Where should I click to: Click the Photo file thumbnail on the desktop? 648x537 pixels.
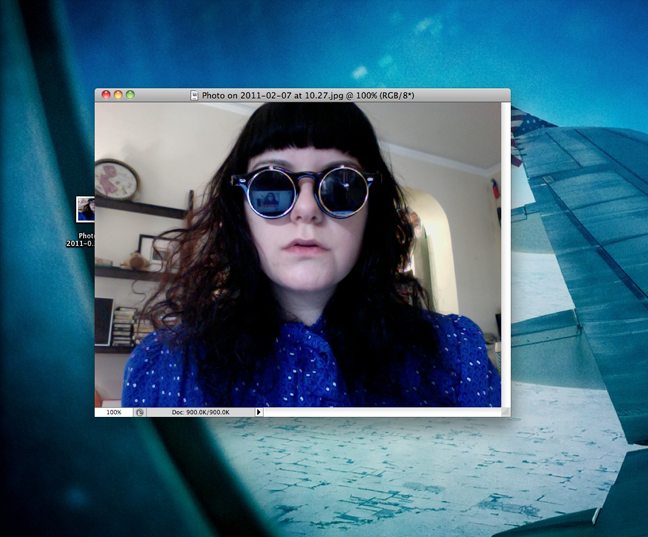pyautogui.click(x=86, y=209)
